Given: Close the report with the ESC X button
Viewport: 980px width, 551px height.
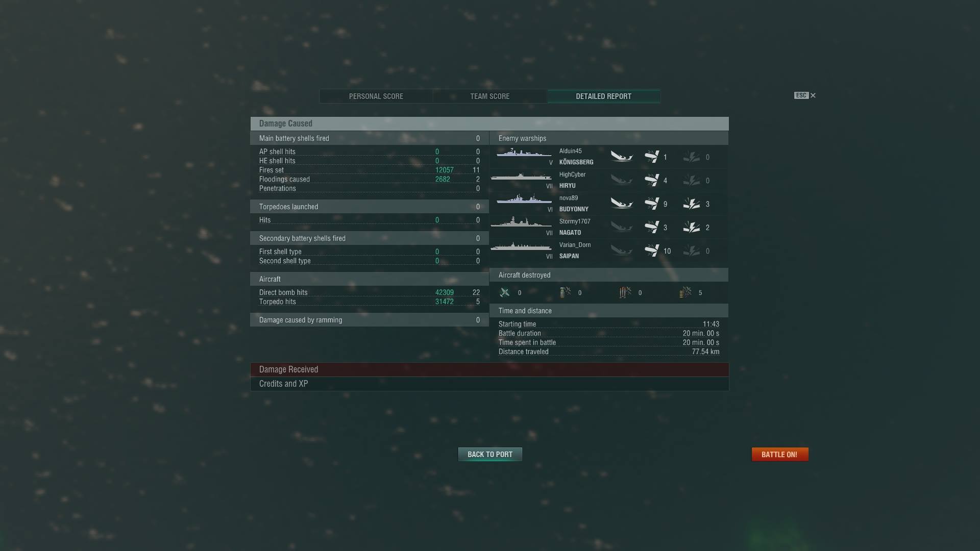Looking at the screenshot, I should [805, 95].
